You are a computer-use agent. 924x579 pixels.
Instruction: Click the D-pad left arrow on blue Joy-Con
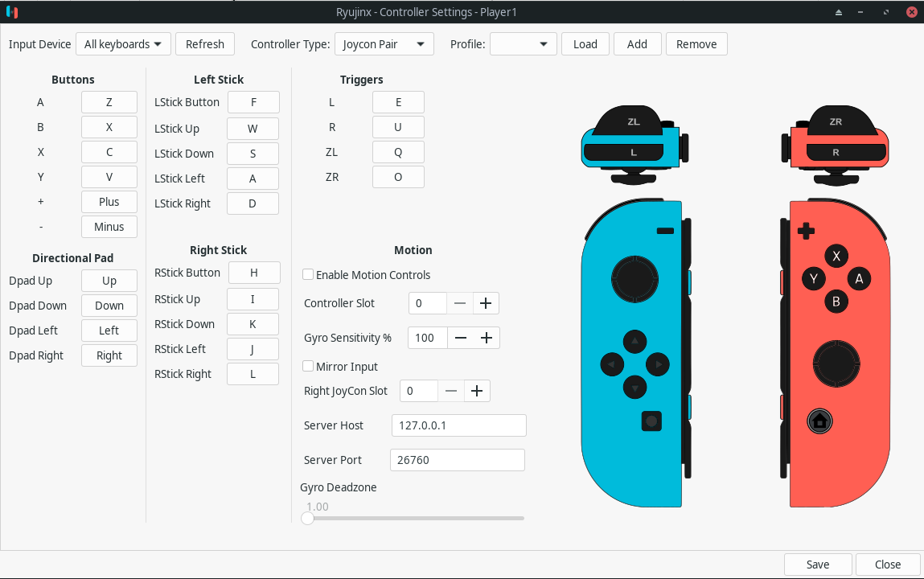pyautogui.click(x=612, y=364)
